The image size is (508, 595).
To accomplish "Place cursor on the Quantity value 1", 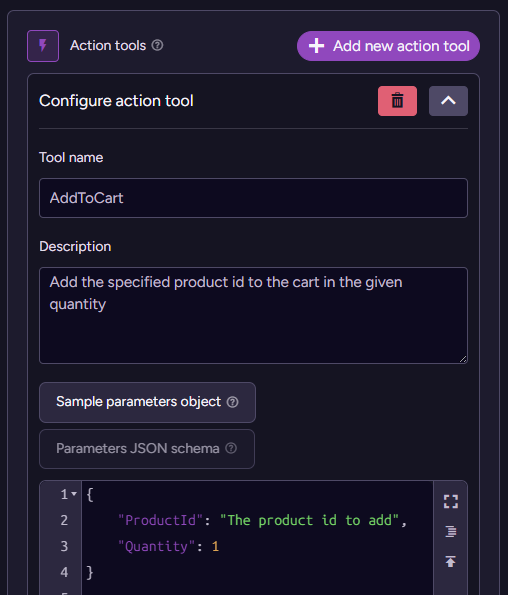I will [215, 546].
